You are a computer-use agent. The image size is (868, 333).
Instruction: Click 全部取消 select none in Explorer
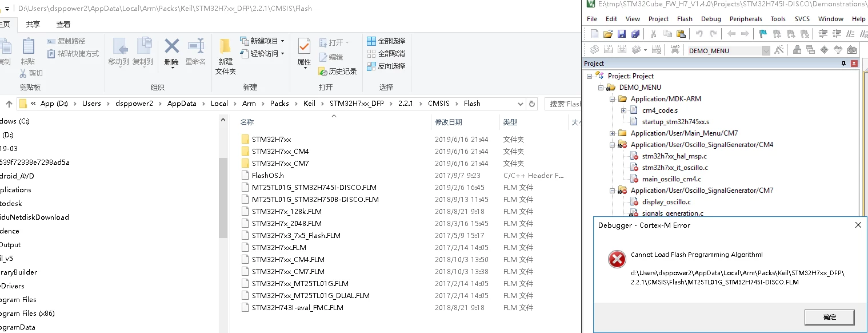[386, 54]
